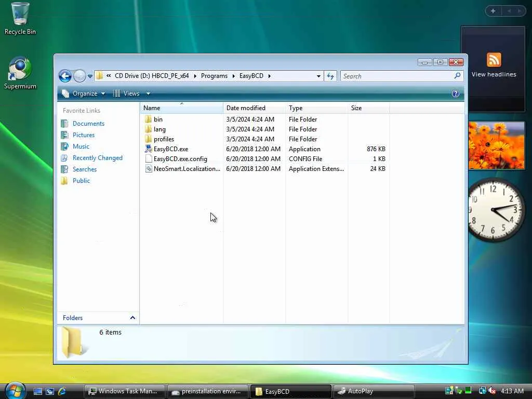Image resolution: width=532 pixels, height=399 pixels.
Task: Launch Internet Explorer from quick launch
Action: point(62,391)
